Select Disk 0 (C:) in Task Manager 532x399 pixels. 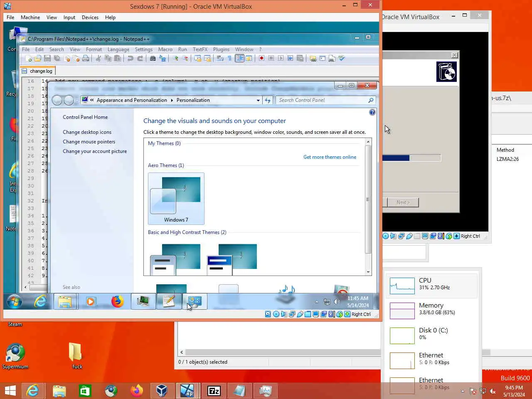pos(432,335)
